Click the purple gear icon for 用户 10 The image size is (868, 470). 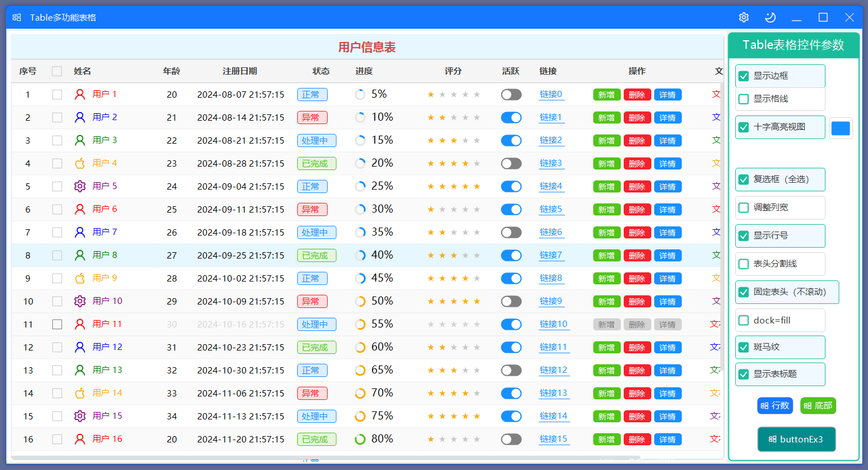click(x=80, y=301)
